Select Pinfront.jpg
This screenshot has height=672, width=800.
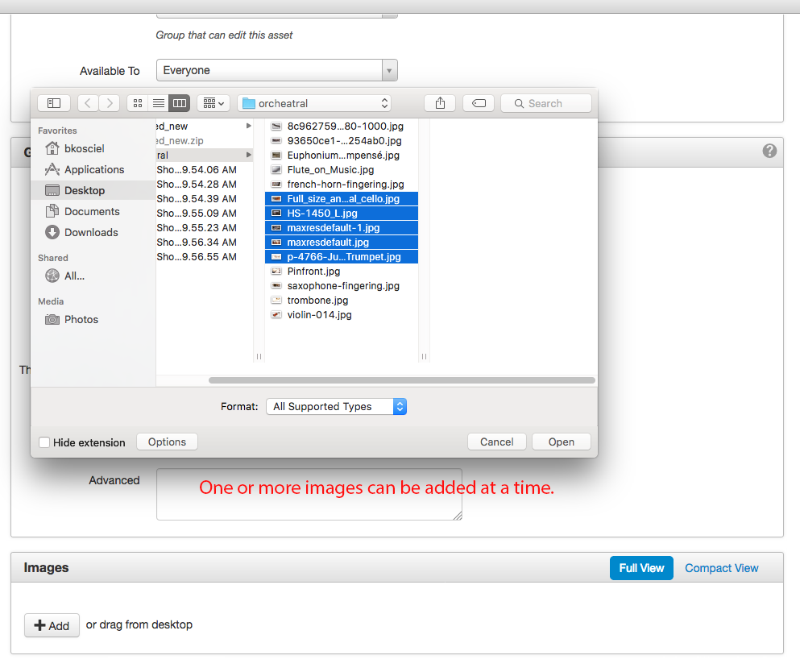tap(342, 272)
